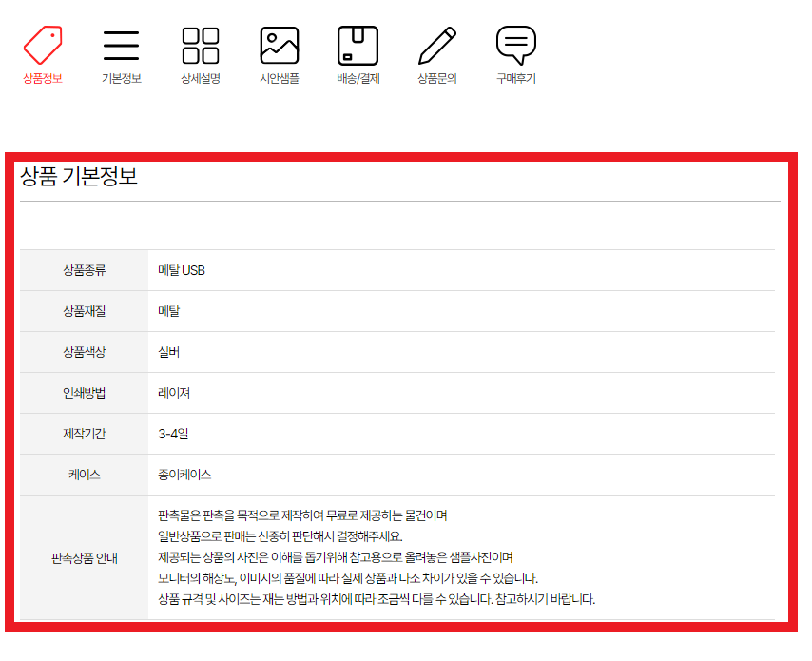Image resolution: width=812 pixels, height=661 pixels.
Task: Select the pencil icon for 상품문의
Action: tap(436, 45)
